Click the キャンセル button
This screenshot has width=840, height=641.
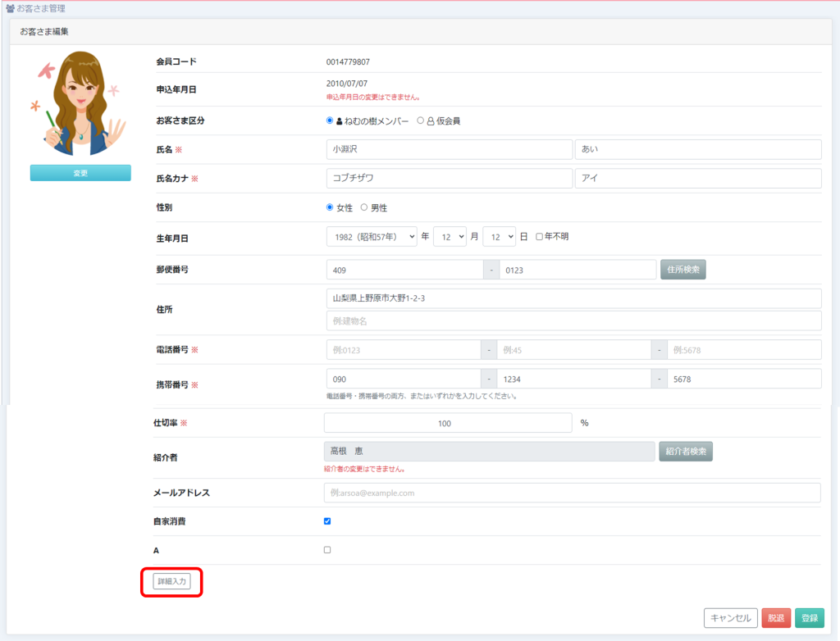click(730, 618)
